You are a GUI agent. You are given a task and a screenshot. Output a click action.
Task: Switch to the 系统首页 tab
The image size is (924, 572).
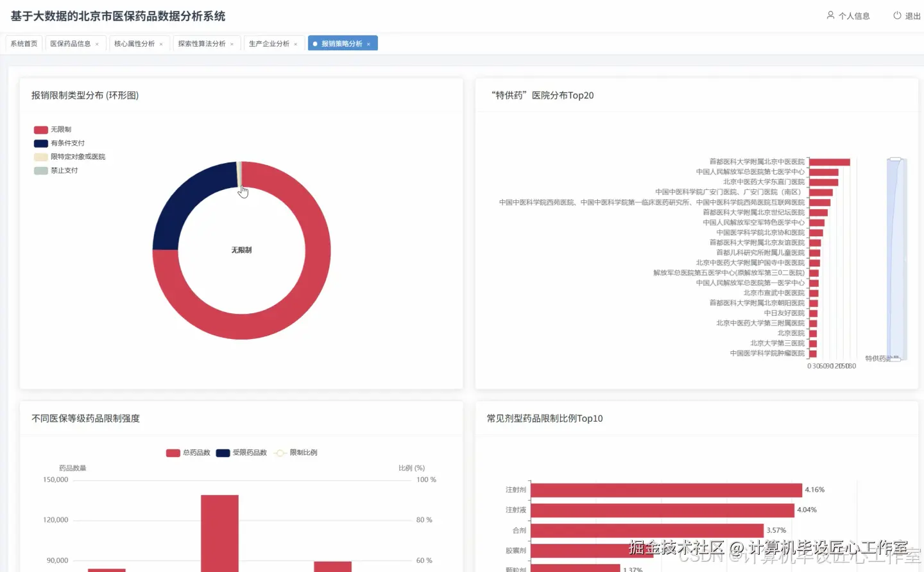[x=24, y=44]
